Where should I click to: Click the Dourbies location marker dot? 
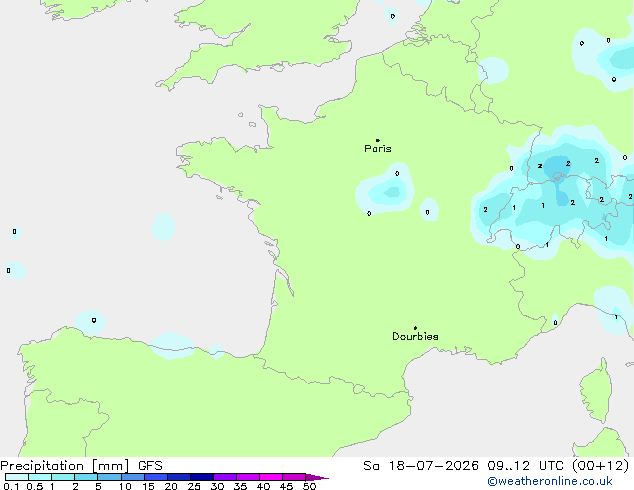[415, 328]
